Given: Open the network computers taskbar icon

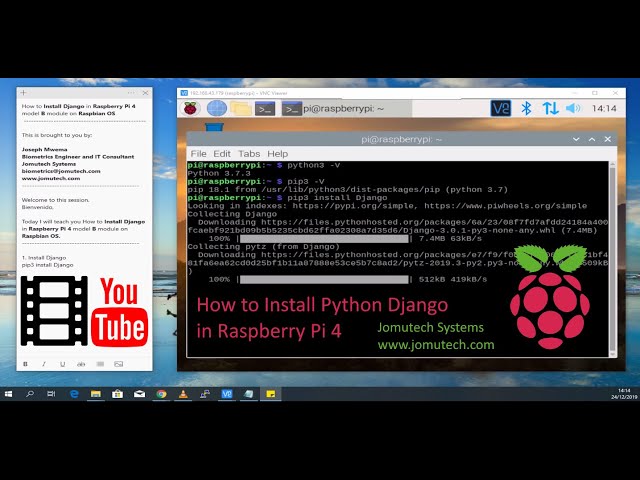Looking at the screenshot, I should pyautogui.click(x=205, y=394).
